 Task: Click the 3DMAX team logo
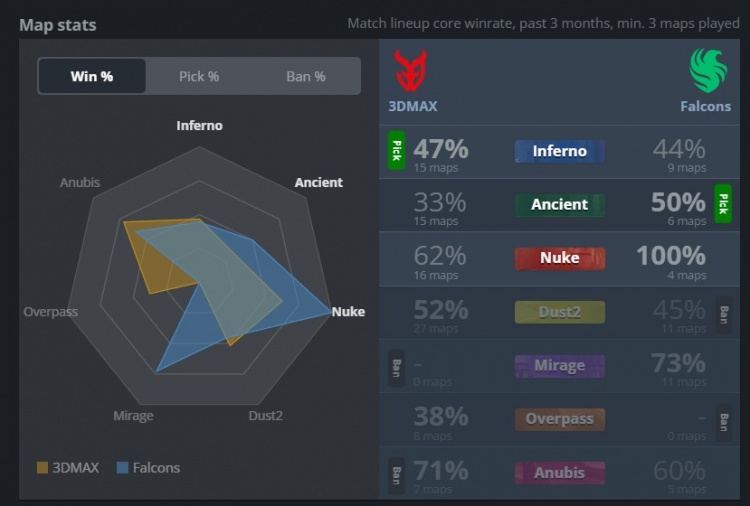[410, 71]
